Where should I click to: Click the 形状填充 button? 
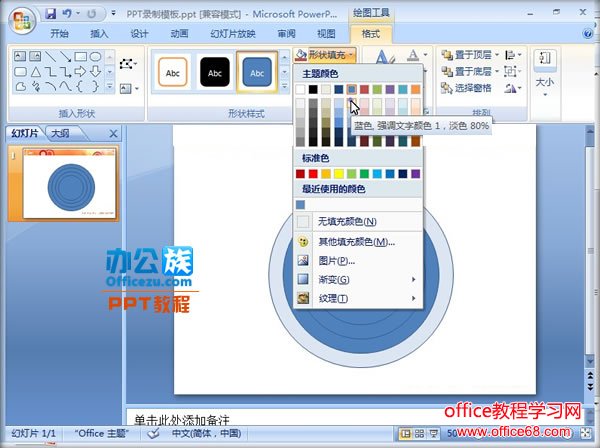coord(325,55)
